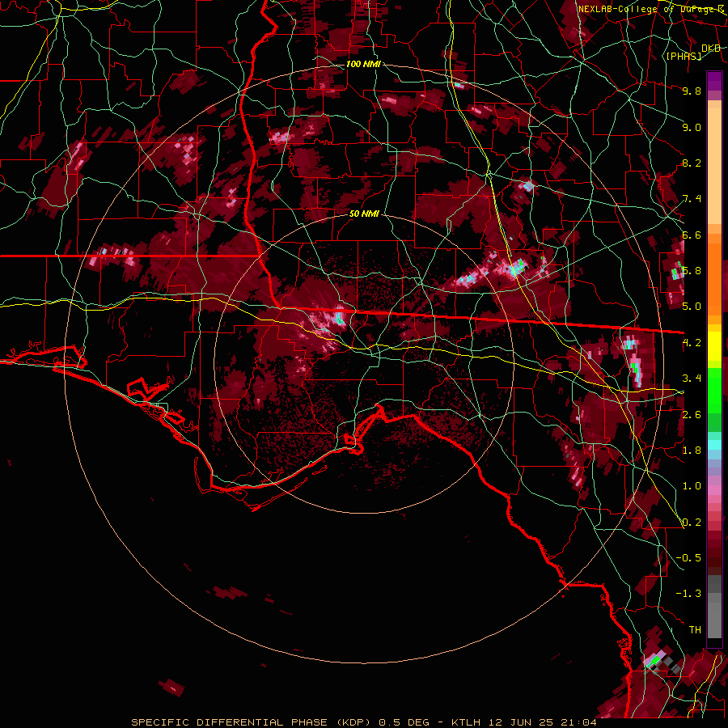
Task: Click the 0.2 color scale value
Action: pyautogui.click(x=692, y=523)
